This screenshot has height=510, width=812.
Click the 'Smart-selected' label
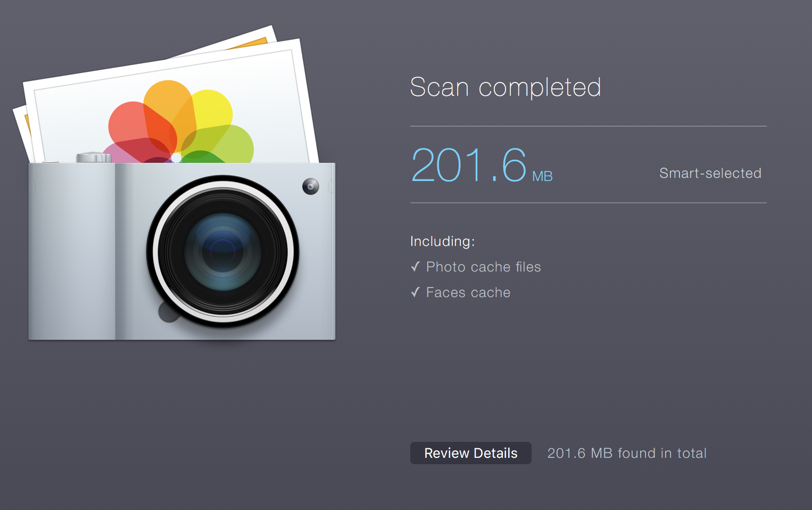click(710, 173)
